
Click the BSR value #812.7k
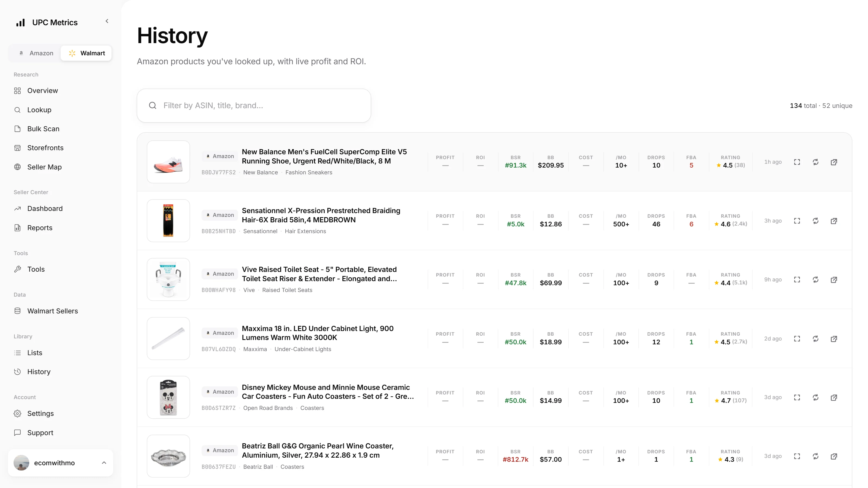coord(516,460)
